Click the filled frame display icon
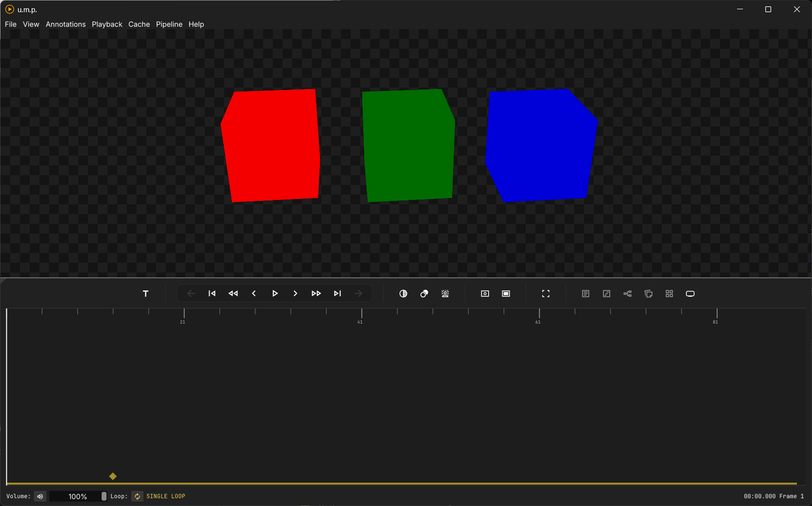812x506 pixels. [x=506, y=293]
